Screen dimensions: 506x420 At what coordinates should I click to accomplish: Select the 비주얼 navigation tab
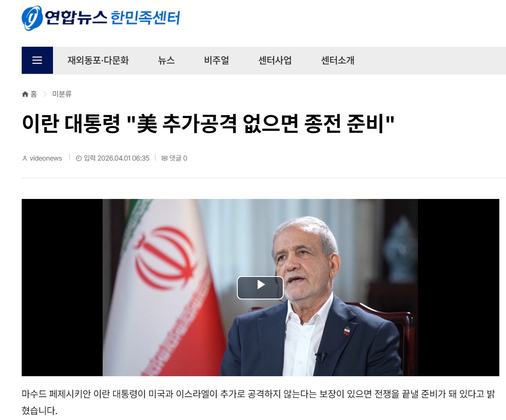pyautogui.click(x=216, y=60)
